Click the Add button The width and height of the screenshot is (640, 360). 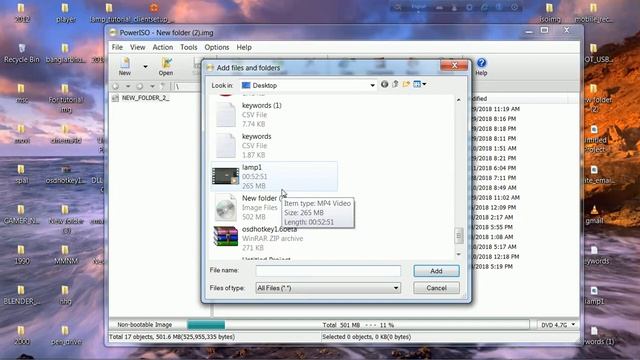tap(436, 271)
